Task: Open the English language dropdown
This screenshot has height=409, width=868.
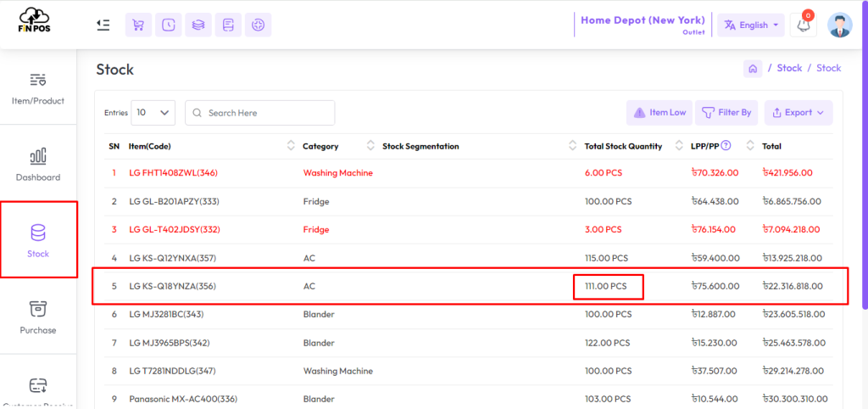Action: [x=751, y=25]
